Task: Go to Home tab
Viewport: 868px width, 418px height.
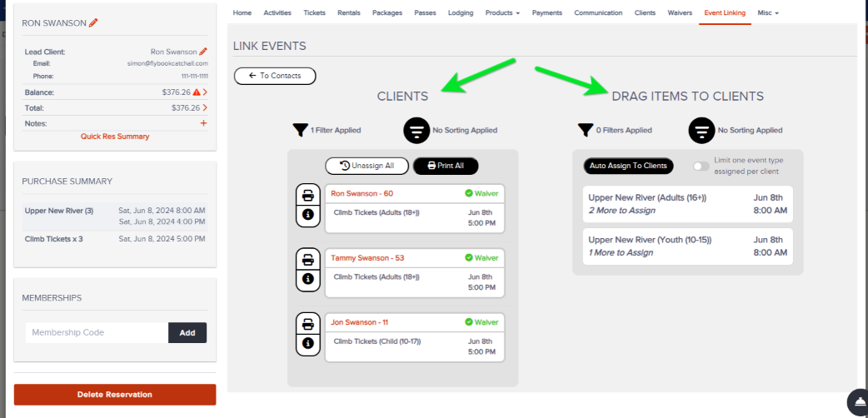Action: tap(242, 12)
